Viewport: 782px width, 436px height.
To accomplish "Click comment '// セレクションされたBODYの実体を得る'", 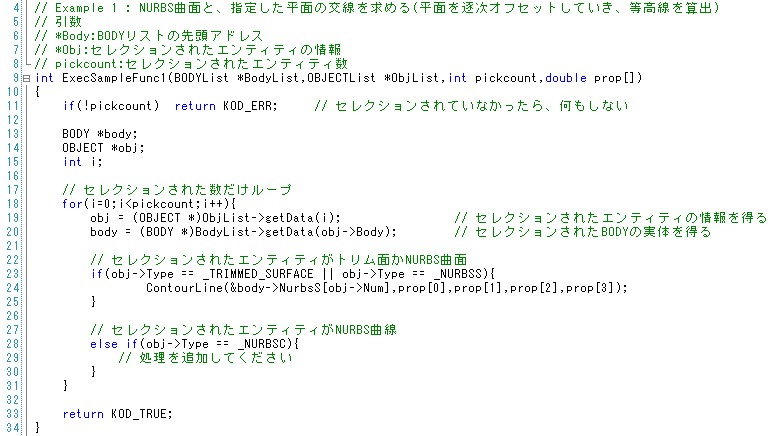I will pyautogui.click(x=583, y=231).
